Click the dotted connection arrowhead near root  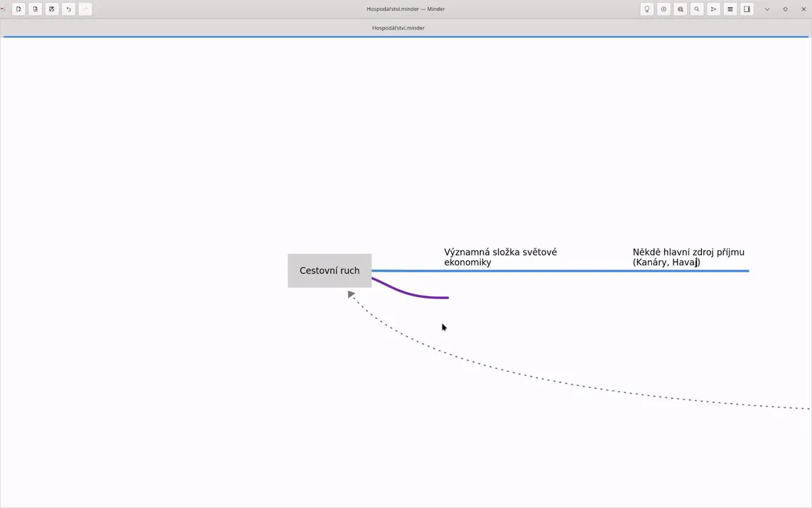pyautogui.click(x=351, y=294)
